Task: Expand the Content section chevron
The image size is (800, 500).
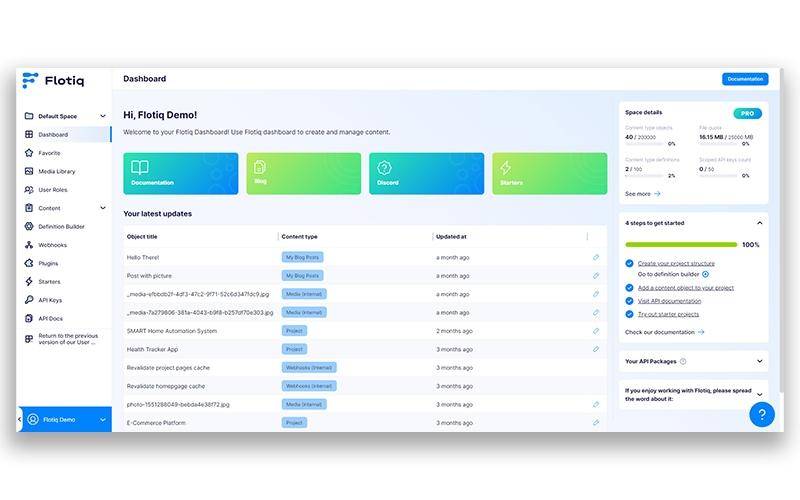Action: coord(103,208)
